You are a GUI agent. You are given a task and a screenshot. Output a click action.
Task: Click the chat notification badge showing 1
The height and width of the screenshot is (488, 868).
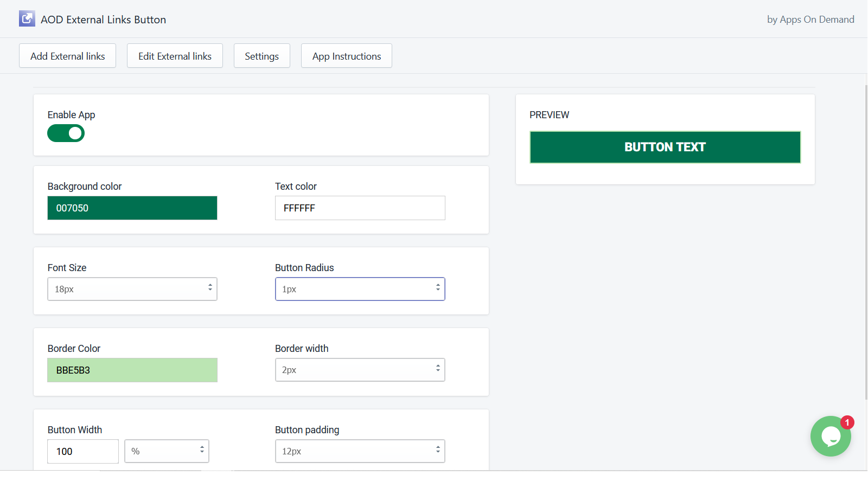point(847,422)
